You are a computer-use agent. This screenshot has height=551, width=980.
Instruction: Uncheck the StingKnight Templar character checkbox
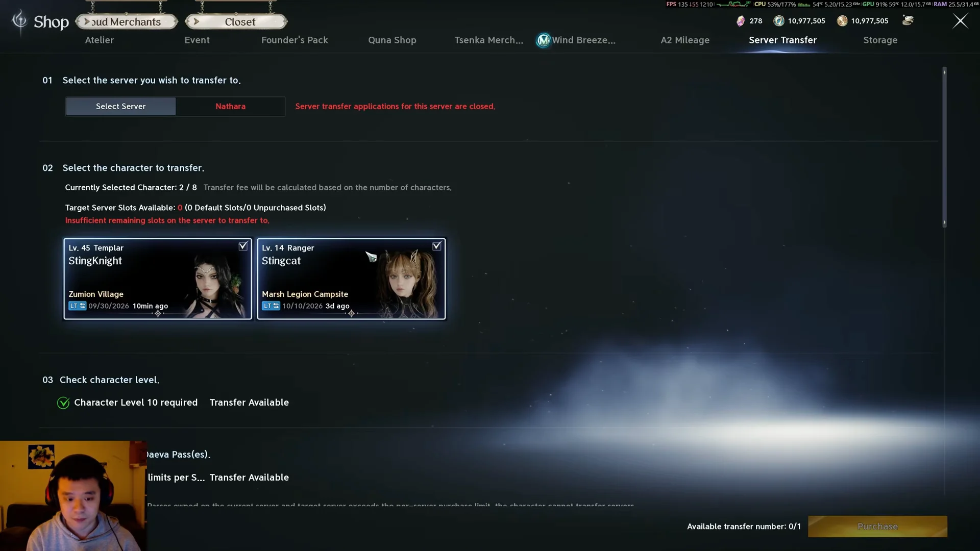click(x=243, y=246)
